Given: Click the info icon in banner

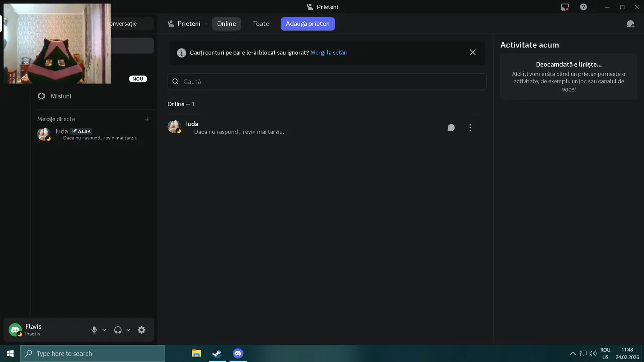Looking at the screenshot, I should coord(181,53).
